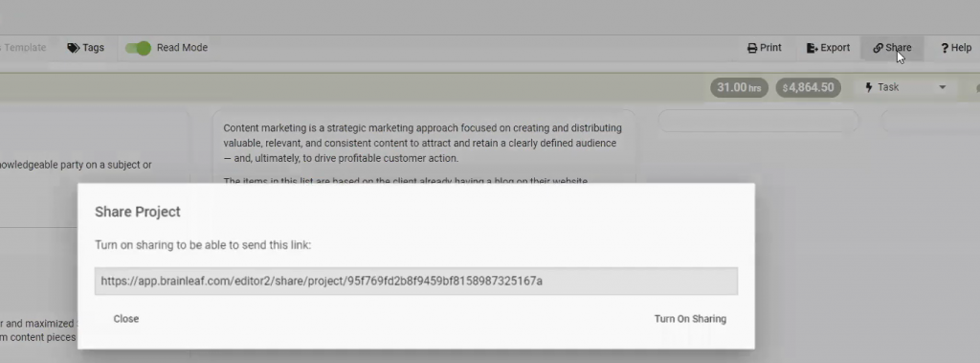Screen dimensions: 980x363
Task: Open Help via question mark icon
Action: point(945,48)
